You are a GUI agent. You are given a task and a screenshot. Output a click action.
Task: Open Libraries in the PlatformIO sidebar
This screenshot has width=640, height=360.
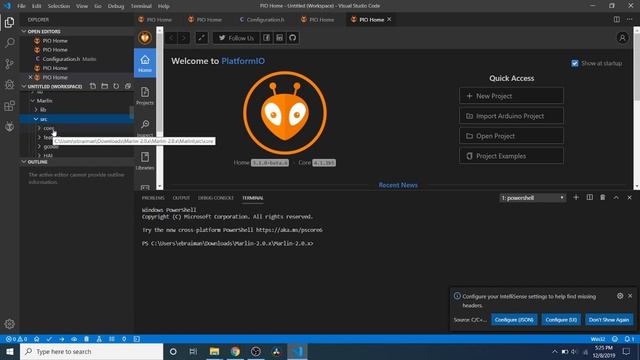(145, 160)
